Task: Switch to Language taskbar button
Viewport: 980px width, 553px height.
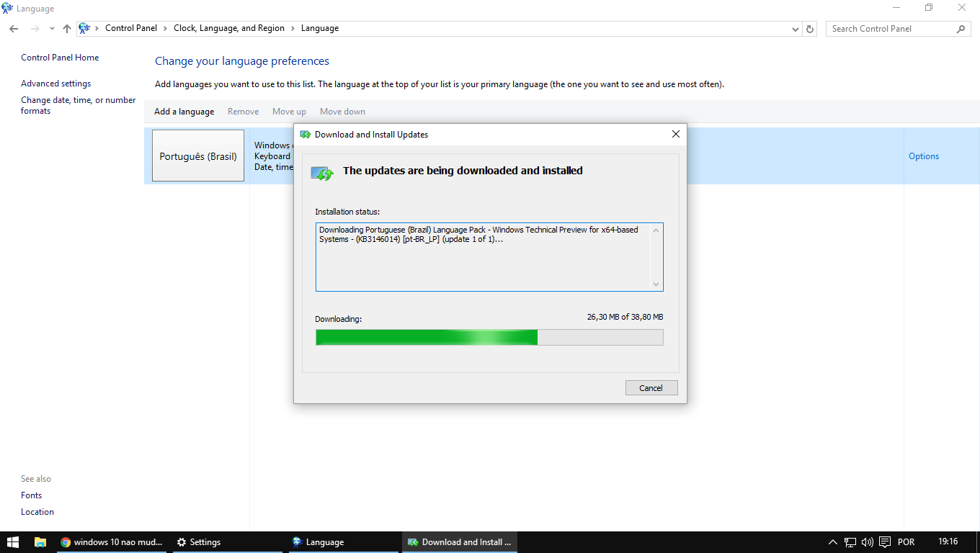Action: (x=344, y=542)
